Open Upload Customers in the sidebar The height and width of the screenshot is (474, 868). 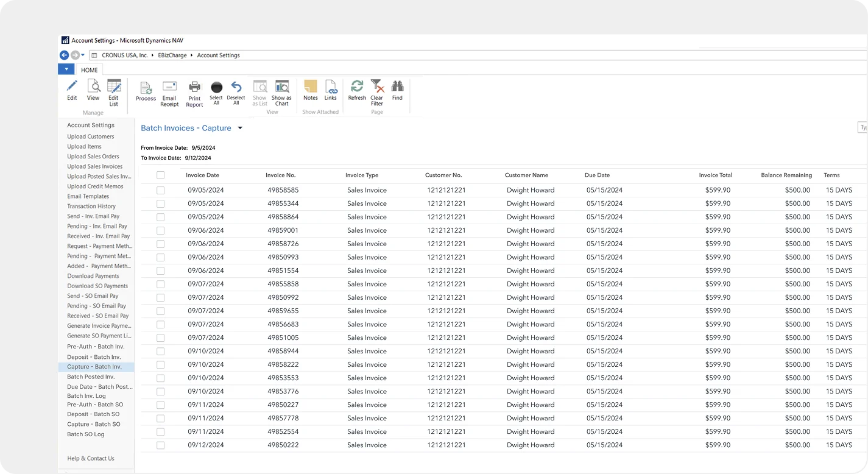point(91,136)
